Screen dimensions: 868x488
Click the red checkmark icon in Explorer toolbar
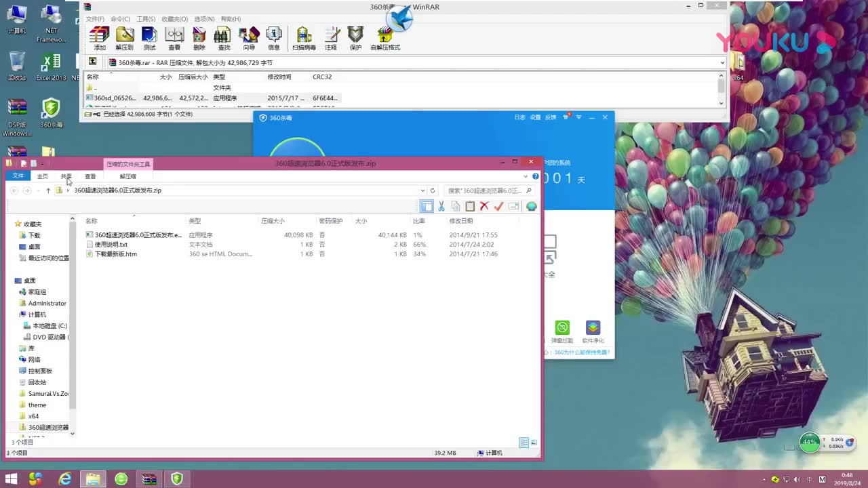(x=499, y=206)
